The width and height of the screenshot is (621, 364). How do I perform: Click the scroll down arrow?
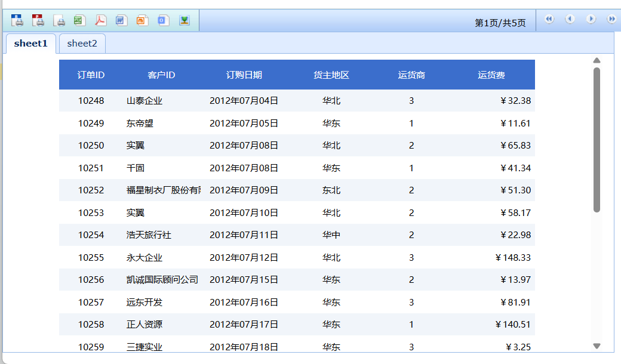coord(597,346)
